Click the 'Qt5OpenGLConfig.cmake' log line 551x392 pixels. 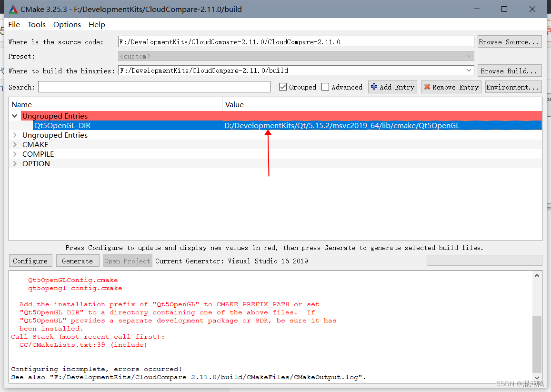coord(73,280)
